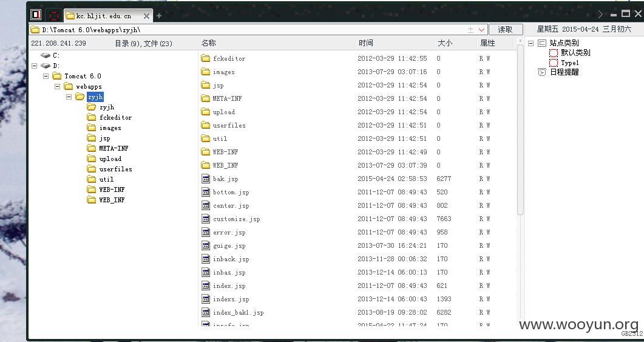Click the 目录(9),文件(23) count text
The height and width of the screenshot is (342, 644).
point(143,43)
